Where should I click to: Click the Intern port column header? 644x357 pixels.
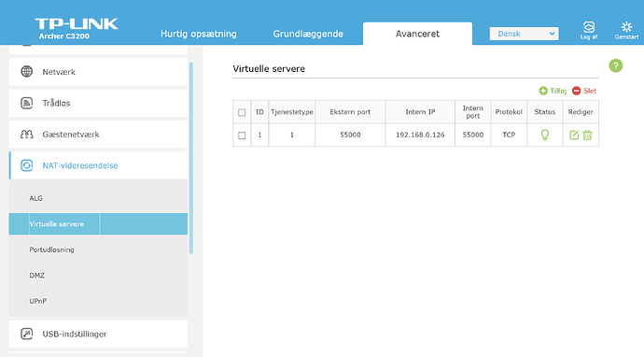point(472,112)
